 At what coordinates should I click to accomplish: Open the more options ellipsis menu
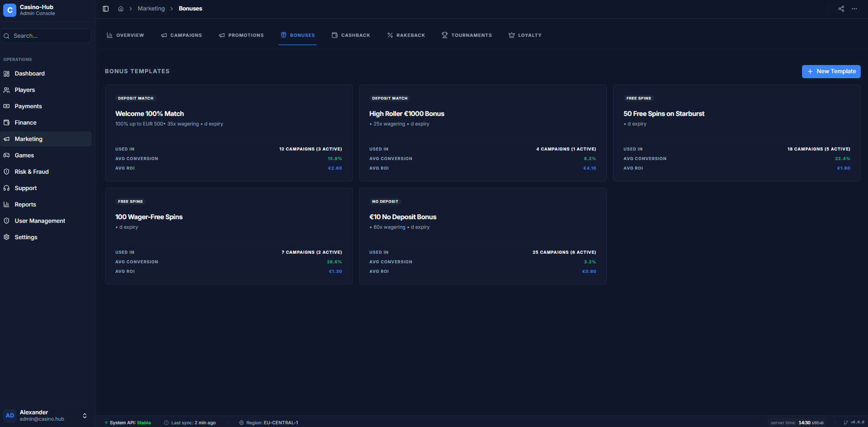(854, 9)
